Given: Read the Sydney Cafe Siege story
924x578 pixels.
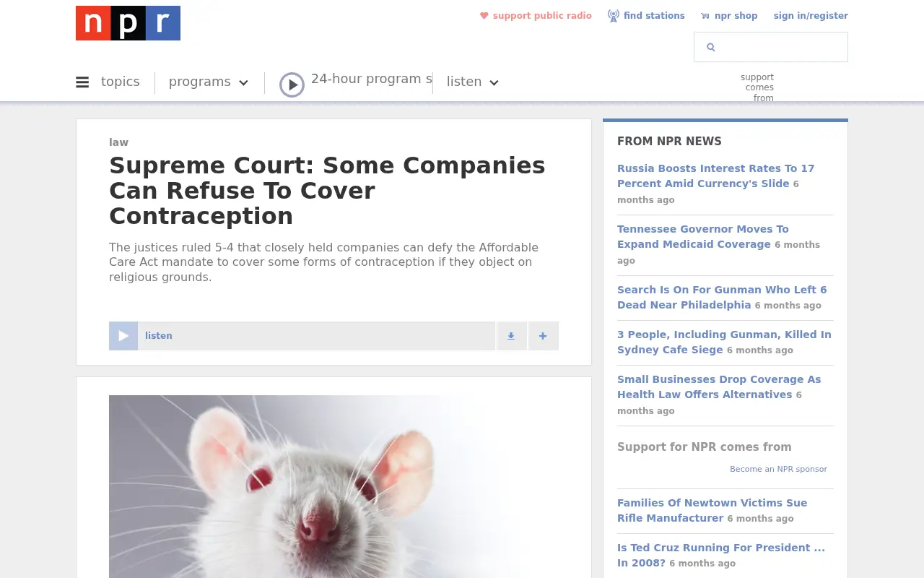Looking at the screenshot, I should coord(724,342).
